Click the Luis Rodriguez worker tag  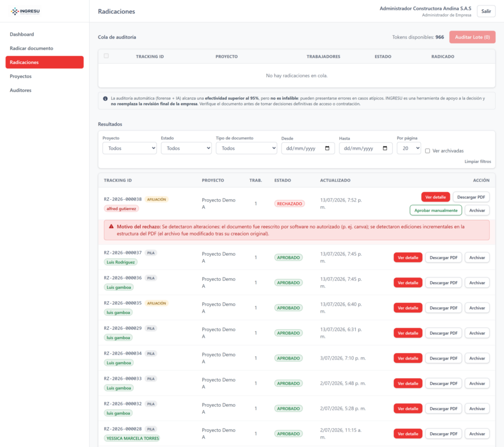(121, 262)
